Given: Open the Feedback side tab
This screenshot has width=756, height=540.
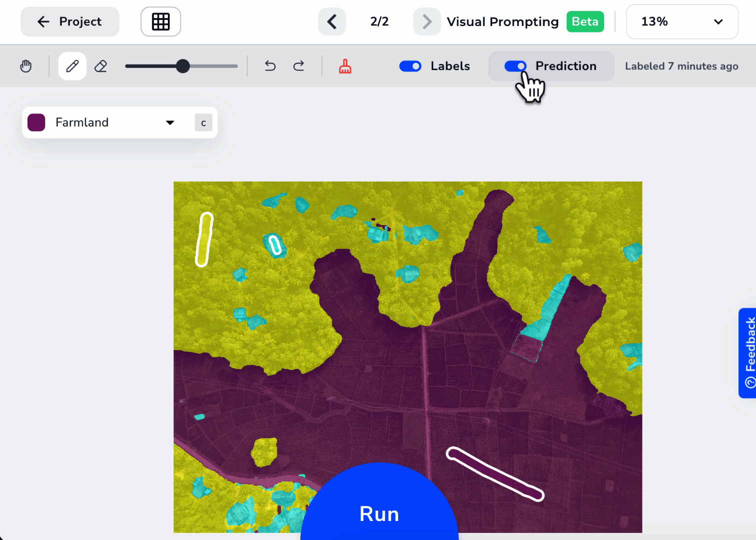Looking at the screenshot, I should click(748, 353).
